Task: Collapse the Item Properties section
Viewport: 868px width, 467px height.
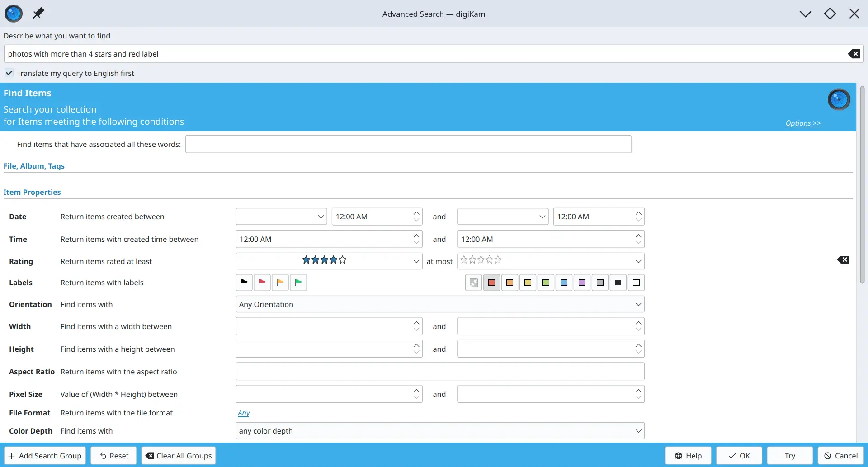Action: [32, 192]
